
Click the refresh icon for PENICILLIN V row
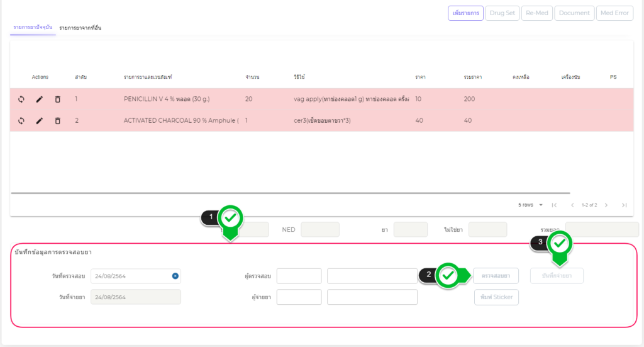point(21,100)
